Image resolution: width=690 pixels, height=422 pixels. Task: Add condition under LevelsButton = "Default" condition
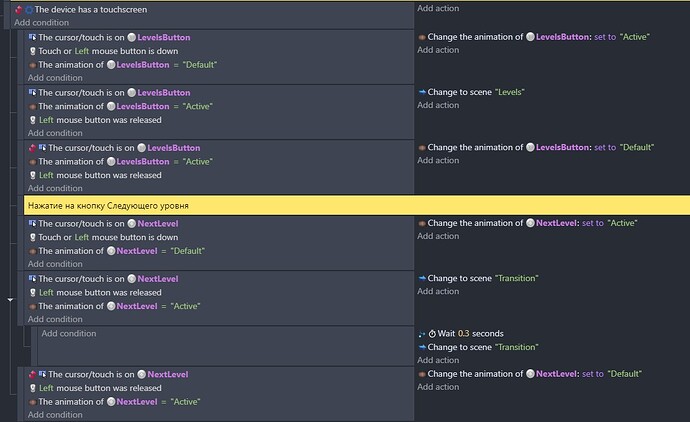[x=55, y=78]
